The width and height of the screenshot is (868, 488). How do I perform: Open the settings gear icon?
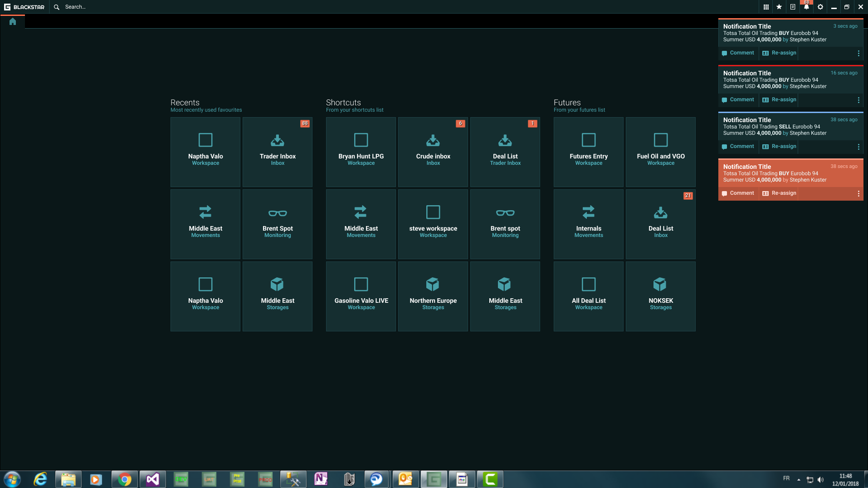pyautogui.click(x=820, y=7)
